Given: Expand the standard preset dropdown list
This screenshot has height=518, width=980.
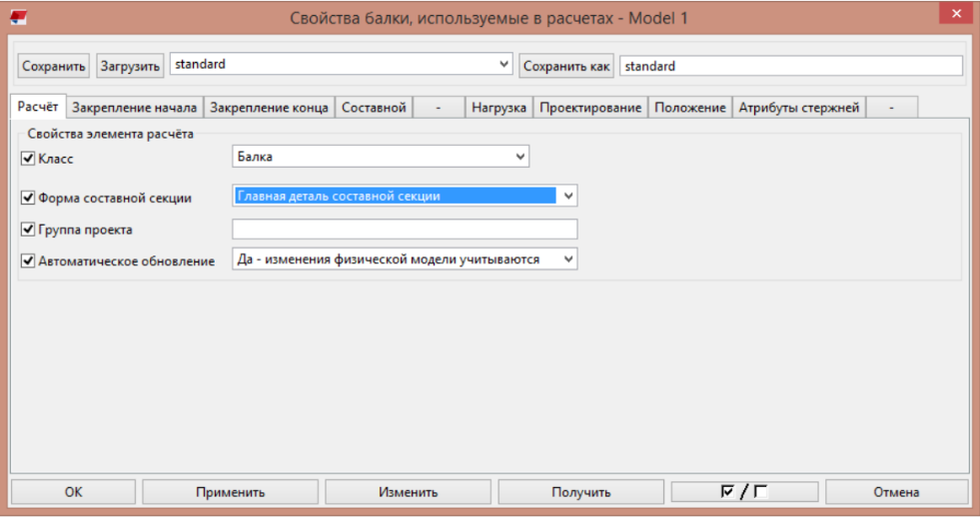Looking at the screenshot, I should [503, 65].
